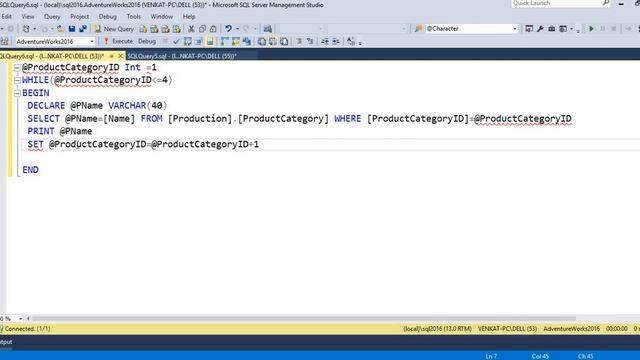This screenshot has width=640, height=360.
Task: Click the Execute button
Action: point(118,41)
